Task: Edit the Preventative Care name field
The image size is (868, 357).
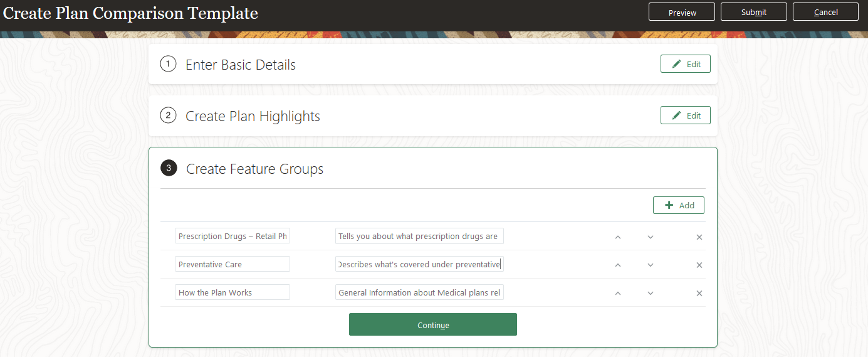Action: (232, 264)
